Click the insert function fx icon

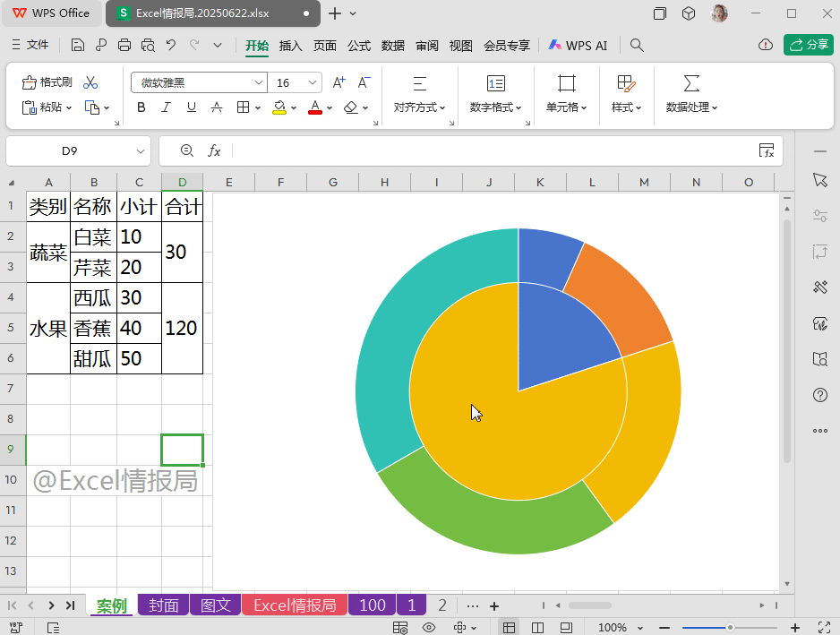click(x=214, y=151)
